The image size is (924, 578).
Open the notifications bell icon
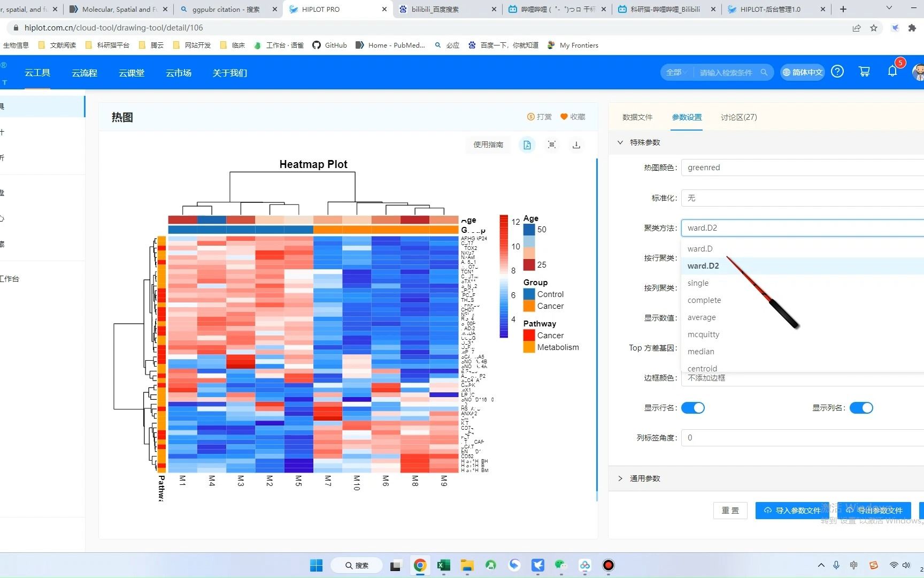[892, 72]
